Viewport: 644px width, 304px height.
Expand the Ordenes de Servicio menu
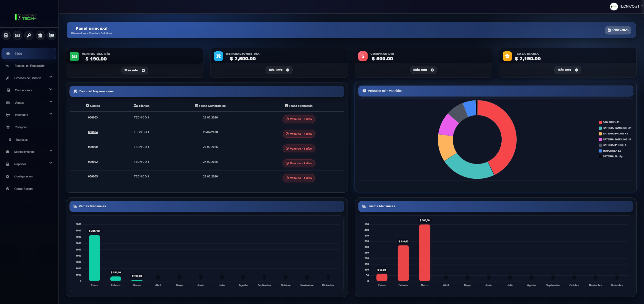click(x=28, y=78)
